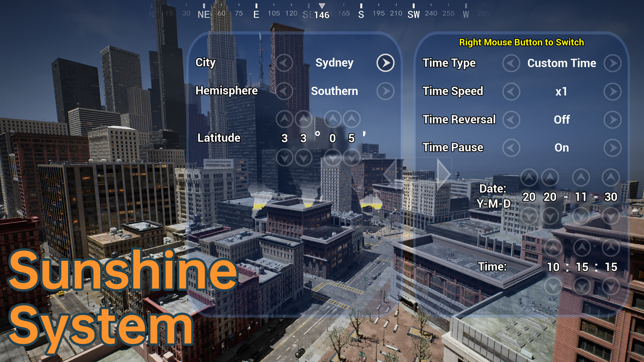Image resolution: width=644 pixels, height=362 pixels.
Task: Increase the date day value
Action: click(x=611, y=177)
